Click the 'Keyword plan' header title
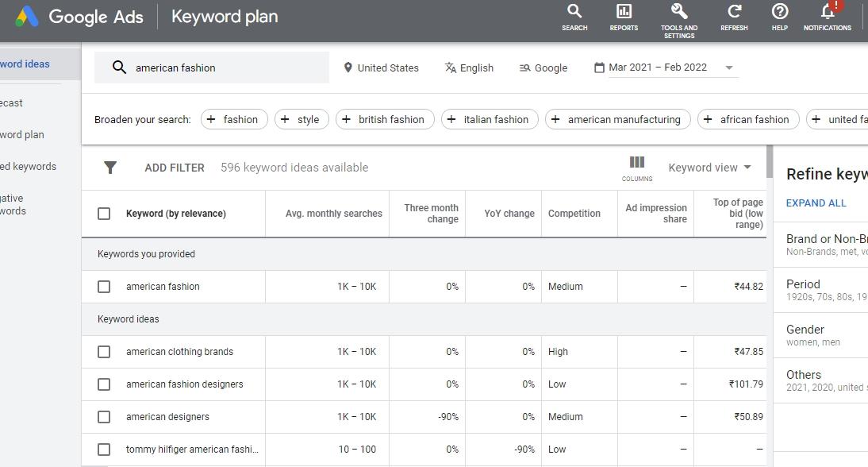 click(225, 17)
